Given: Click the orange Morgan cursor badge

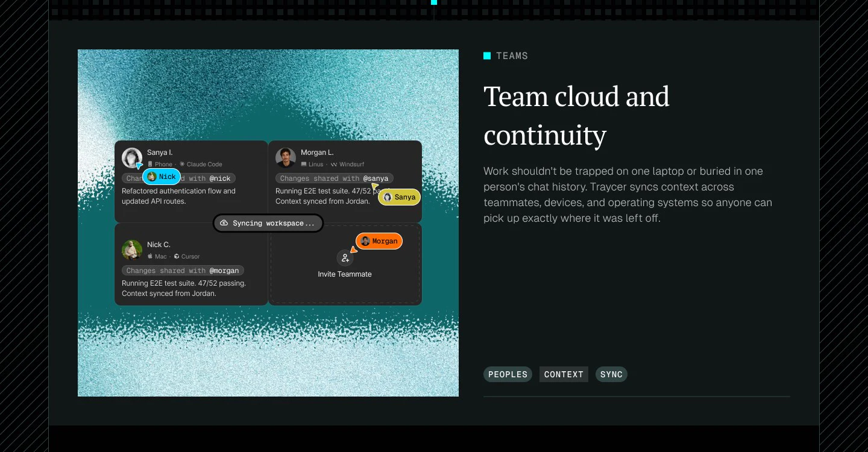Looking at the screenshot, I should (379, 241).
